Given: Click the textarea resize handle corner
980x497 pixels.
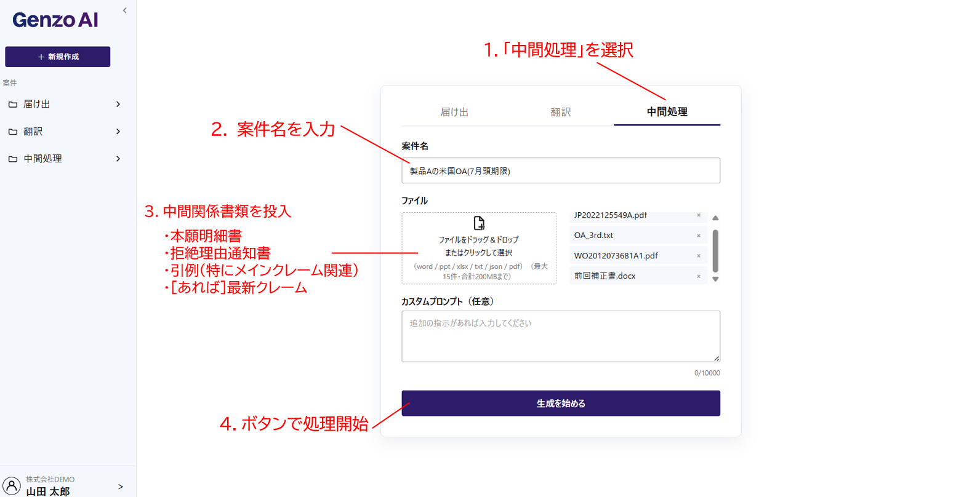Looking at the screenshot, I should [x=716, y=358].
